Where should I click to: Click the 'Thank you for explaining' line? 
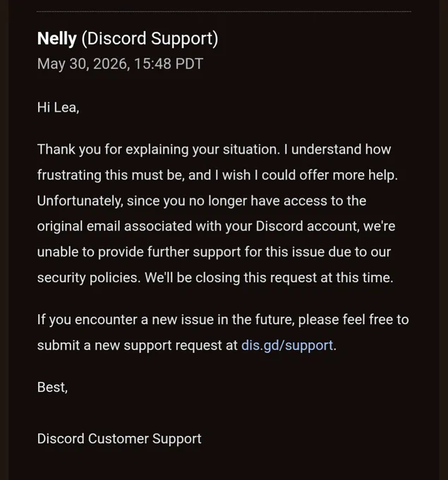tap(214, 150)
